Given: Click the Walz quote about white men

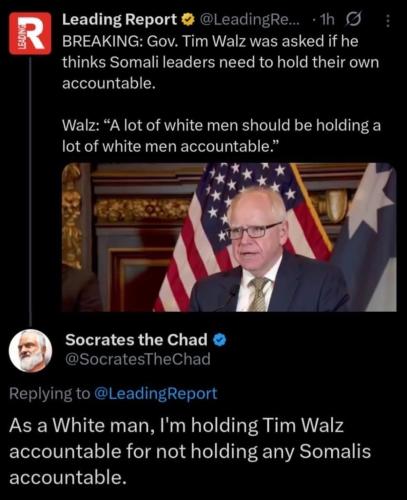Looking at the screenshot, I should click(x=221, y=136).
